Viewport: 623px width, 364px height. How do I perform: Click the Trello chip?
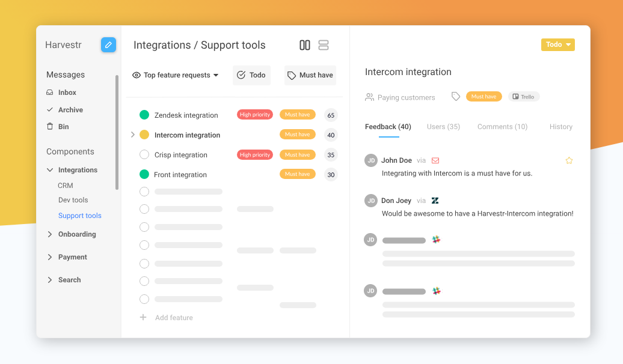[524, 97]
